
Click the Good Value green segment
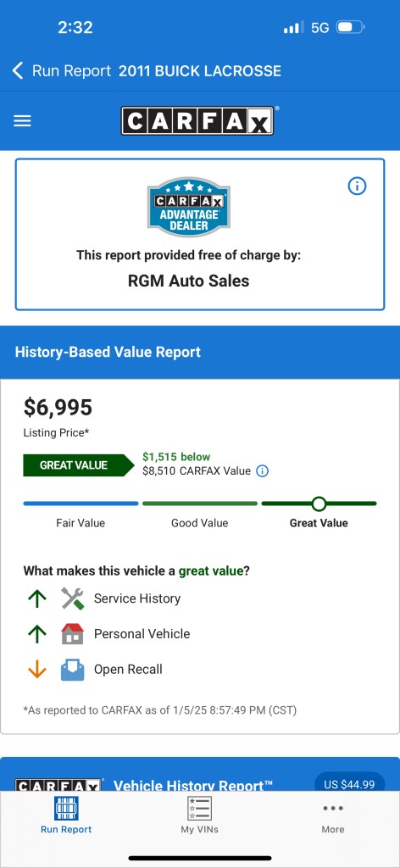tap(200, 504)
